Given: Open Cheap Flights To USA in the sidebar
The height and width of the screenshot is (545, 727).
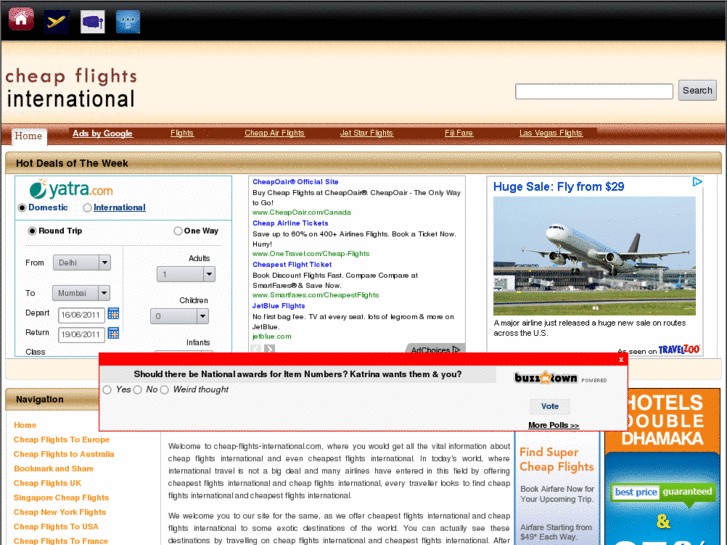Looking at the screenshot, I should click(x=56, y=526).
